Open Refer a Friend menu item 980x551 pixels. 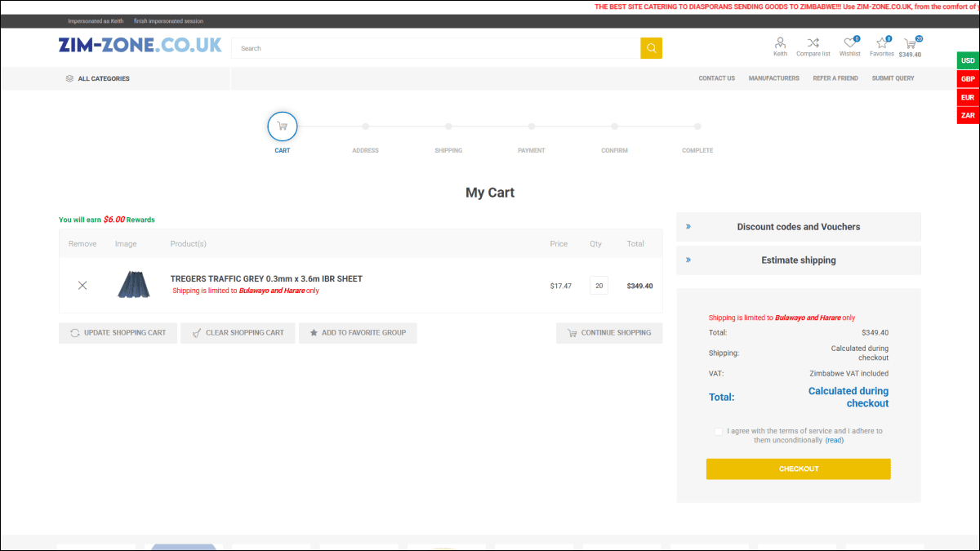[x=835, y=78]
